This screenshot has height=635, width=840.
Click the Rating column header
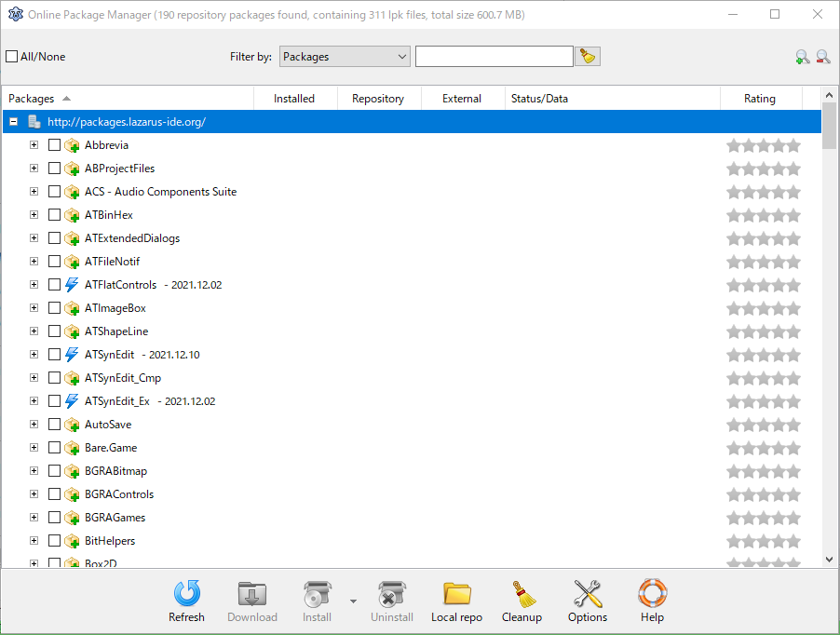pyautogui.click(x=761, y=99)
